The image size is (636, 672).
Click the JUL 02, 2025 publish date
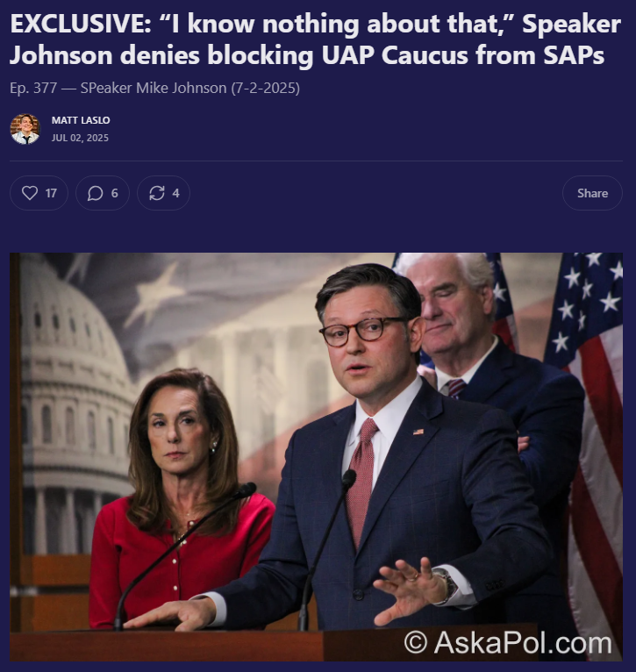click(80, 138)
